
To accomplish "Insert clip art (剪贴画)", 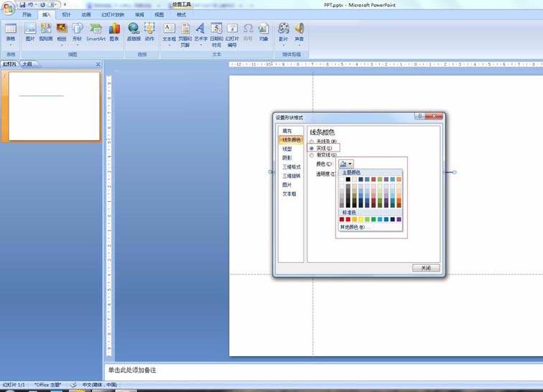I will coord(46,32).
